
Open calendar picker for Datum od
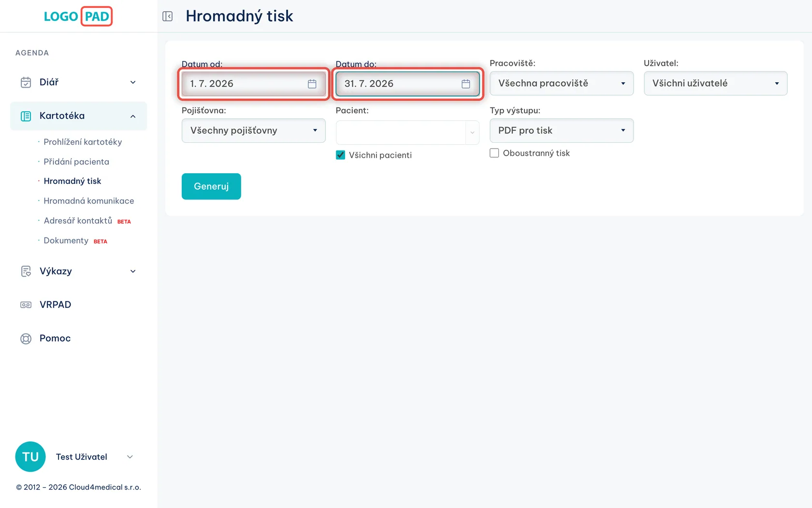(312, 84)
